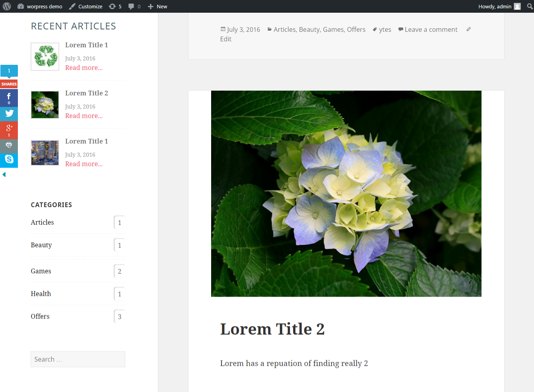Click the Edit post link
534x392 pixels.
tap(226, 39)
